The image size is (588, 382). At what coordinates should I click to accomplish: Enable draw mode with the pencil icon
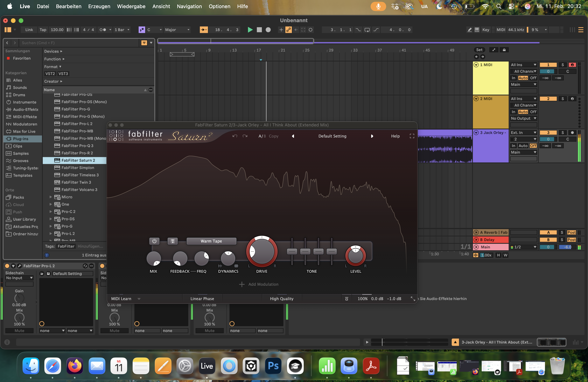click(469, 30)
